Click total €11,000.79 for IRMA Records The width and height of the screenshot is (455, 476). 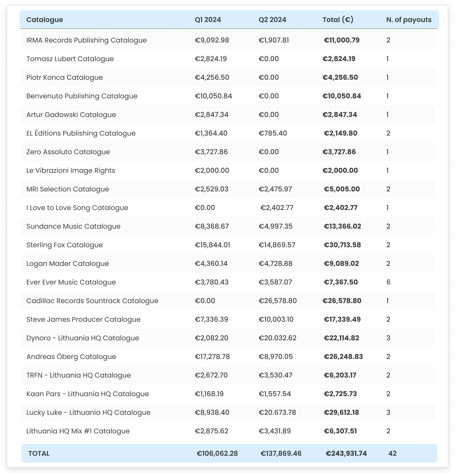[x=342, y=40]
